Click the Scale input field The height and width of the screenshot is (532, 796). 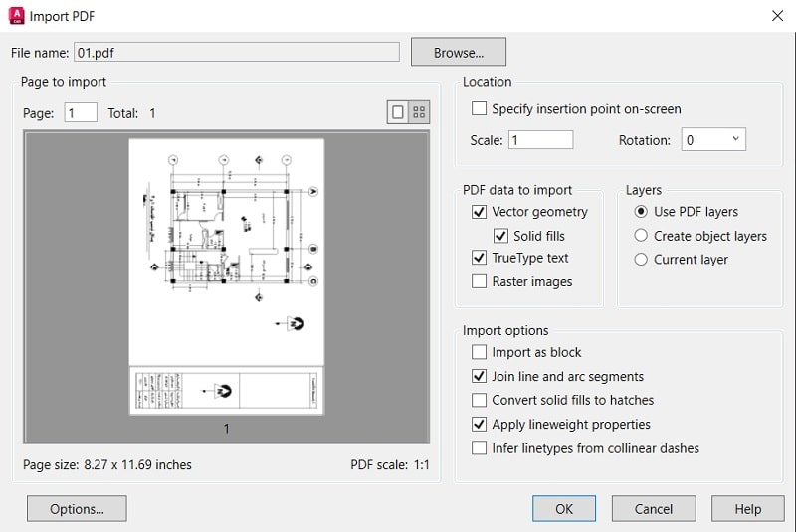[x=540, y=140]
